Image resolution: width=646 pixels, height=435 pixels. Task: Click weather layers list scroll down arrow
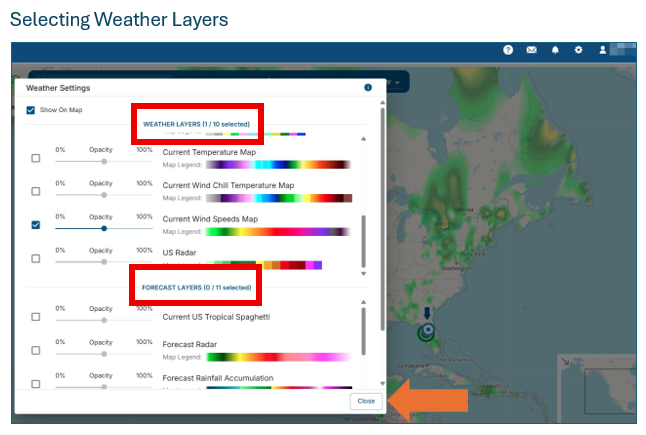363,274
